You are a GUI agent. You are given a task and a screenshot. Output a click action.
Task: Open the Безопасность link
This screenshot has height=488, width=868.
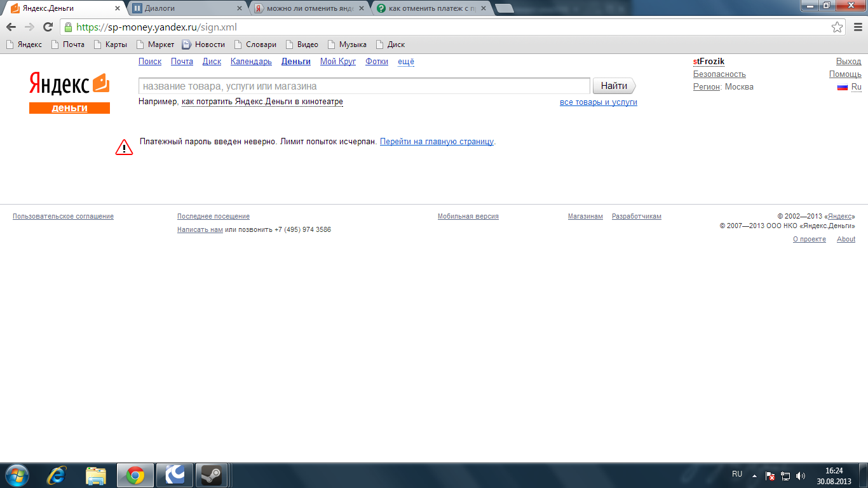click(x=719, y=74)
